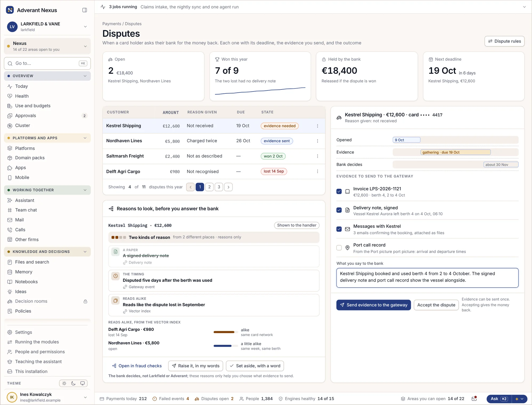Click Open in fraud checks link
This screenshot has height=405, width=532.
[x=137, y=366]
